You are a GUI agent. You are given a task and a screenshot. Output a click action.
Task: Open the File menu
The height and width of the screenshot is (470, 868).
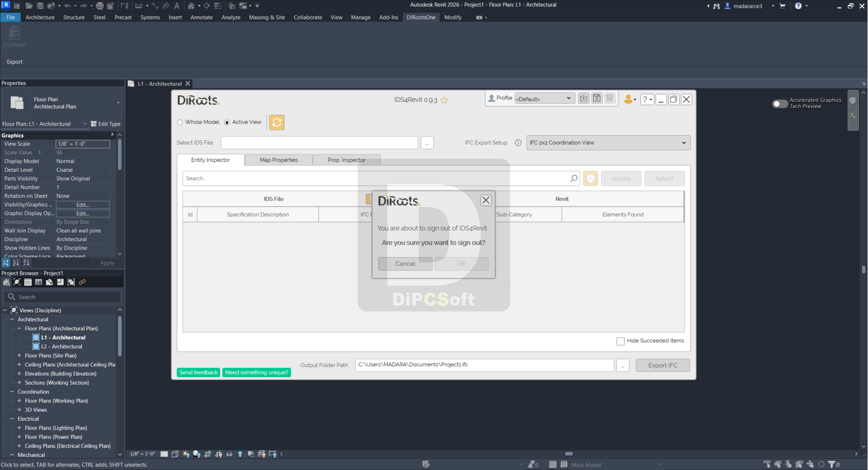click(10, 17)
